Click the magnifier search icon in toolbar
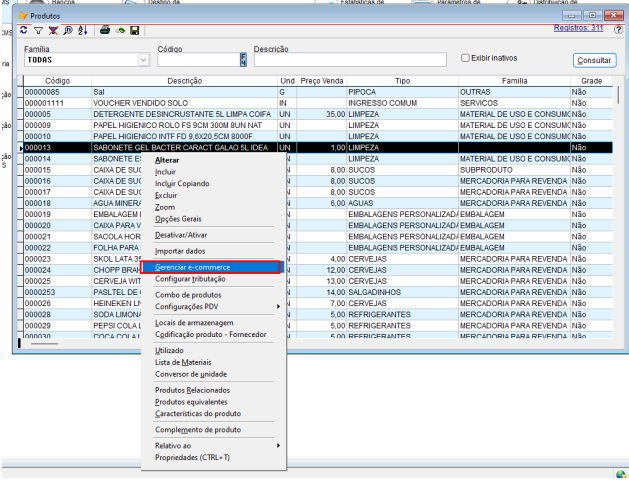The image size is (629, 480). point(66,31)
